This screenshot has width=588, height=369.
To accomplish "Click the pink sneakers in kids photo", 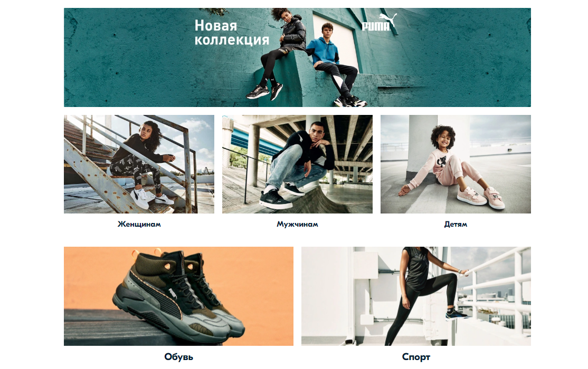I will pyautogui.click(x=481, y=197).
